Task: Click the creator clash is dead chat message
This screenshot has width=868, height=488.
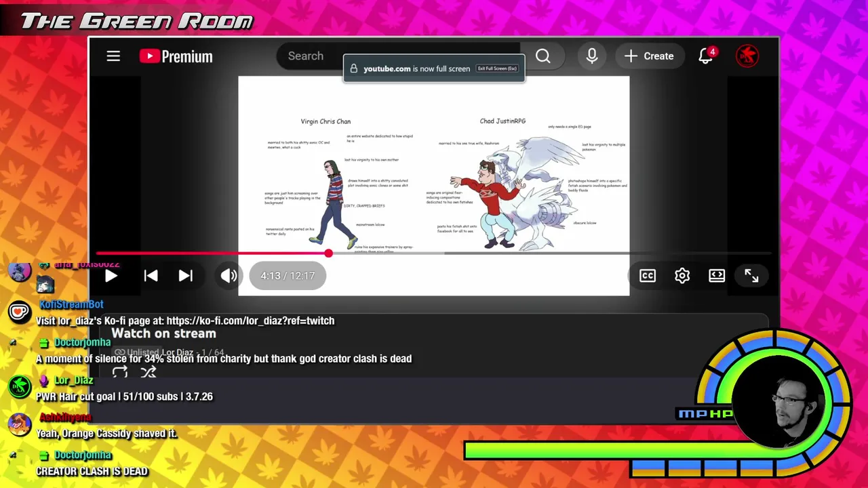Action: (x=224, y=359)
